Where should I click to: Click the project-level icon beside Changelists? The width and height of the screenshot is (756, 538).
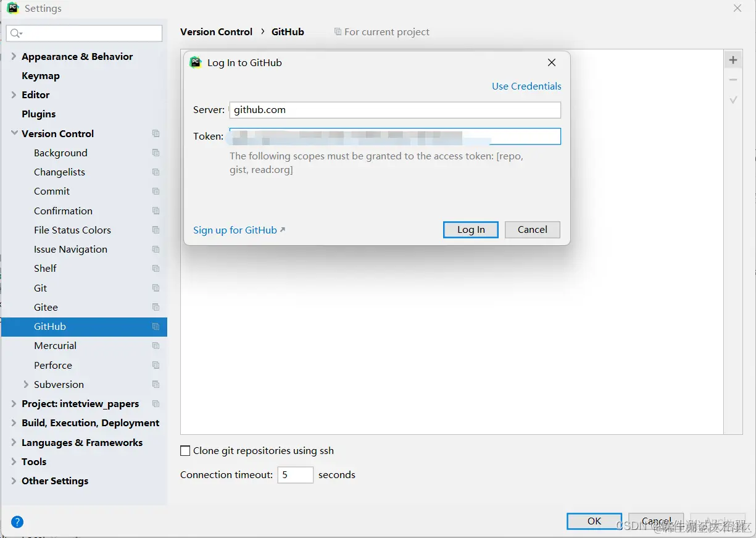pyautogui.click(x=156, y=172)
